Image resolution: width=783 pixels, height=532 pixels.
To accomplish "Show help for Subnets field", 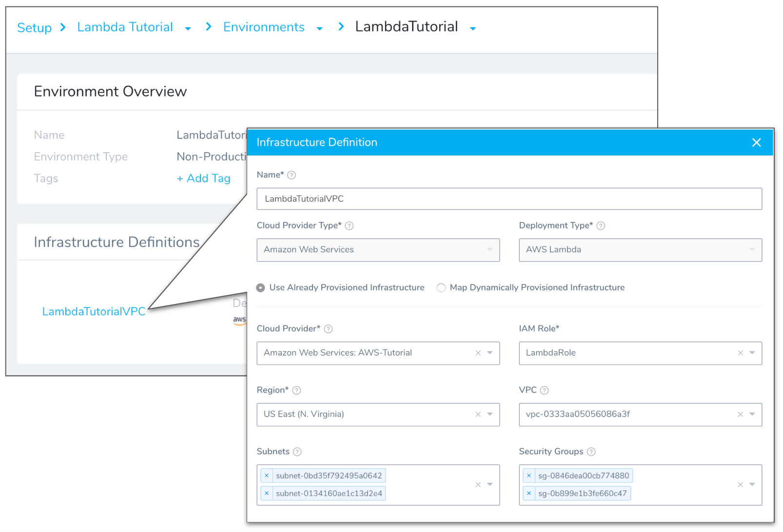I will [x=297, y=452].
